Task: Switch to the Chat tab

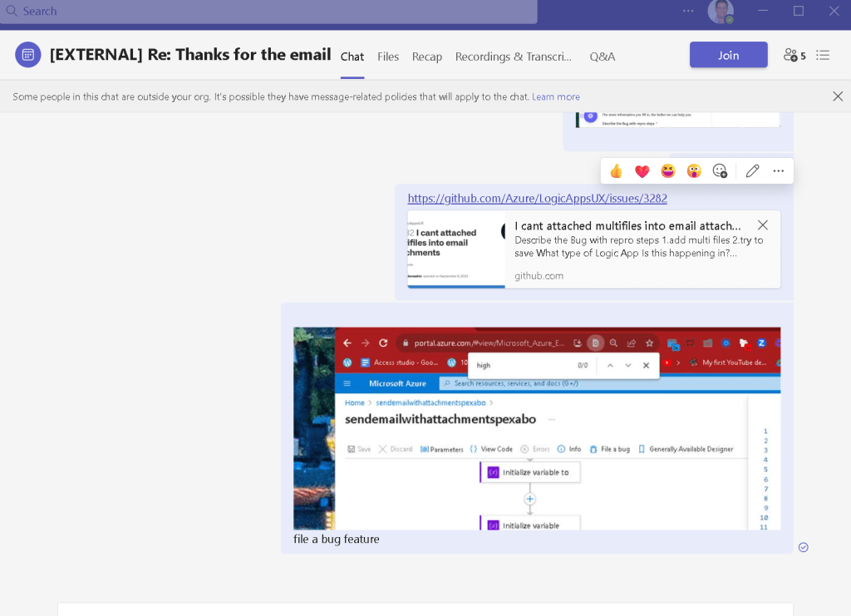Action: [352, 57]
